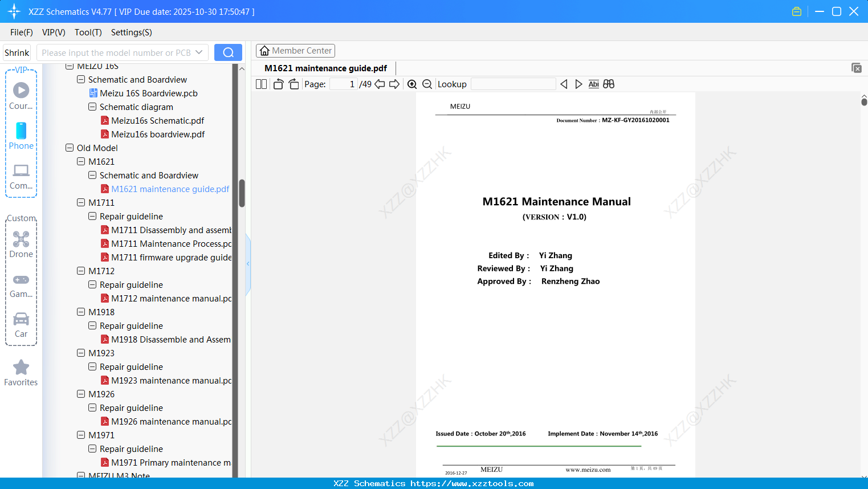Select the M1621 maintenance guide.pdf tab
Image resolution: width=868 pixels, height=489 pixels.
(x=325, y=68)
